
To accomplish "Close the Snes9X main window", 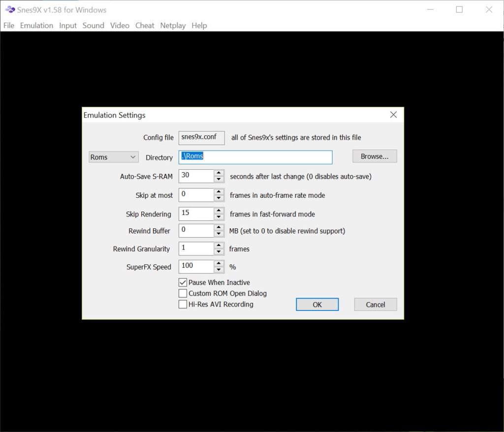I will [489, 10].
